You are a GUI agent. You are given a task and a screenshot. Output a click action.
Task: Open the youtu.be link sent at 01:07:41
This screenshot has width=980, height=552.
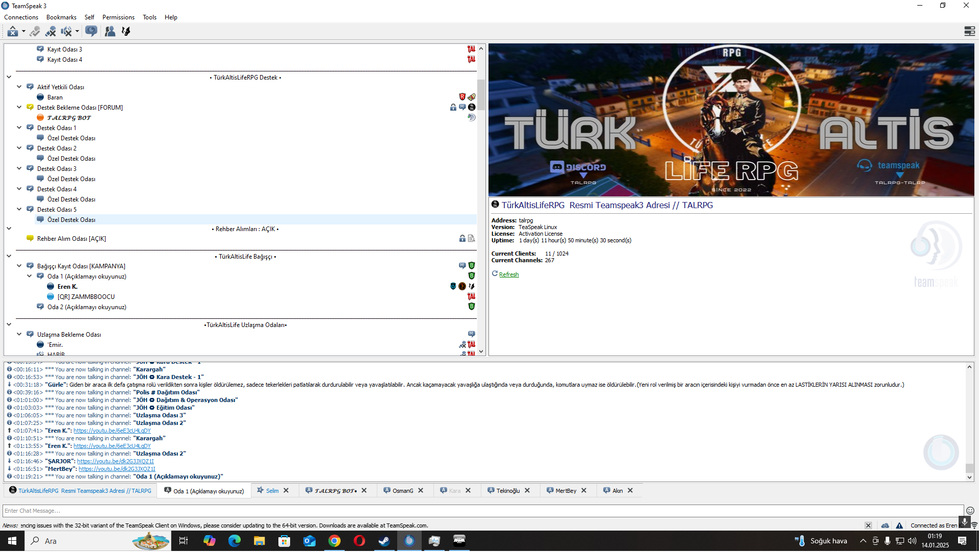[112, 431]
